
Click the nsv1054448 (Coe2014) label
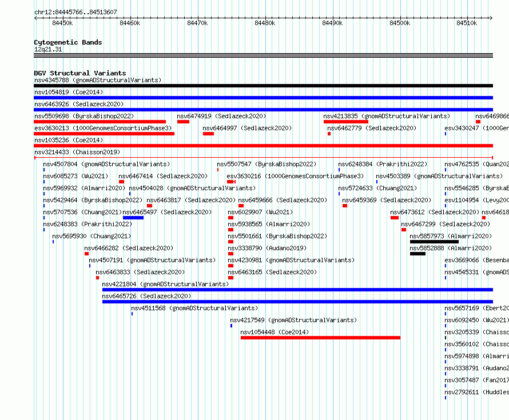pyautogui.click(x=275, y=332)
